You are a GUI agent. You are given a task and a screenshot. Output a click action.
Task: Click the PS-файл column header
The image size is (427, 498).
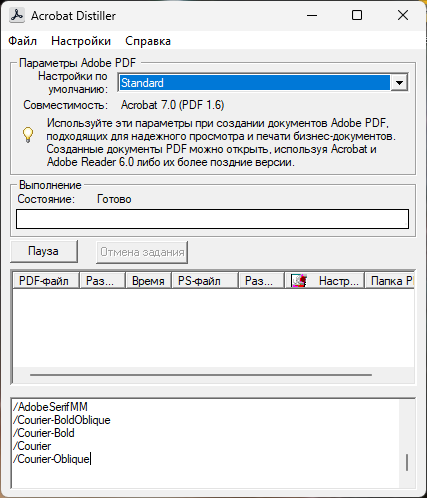(205, 281)
